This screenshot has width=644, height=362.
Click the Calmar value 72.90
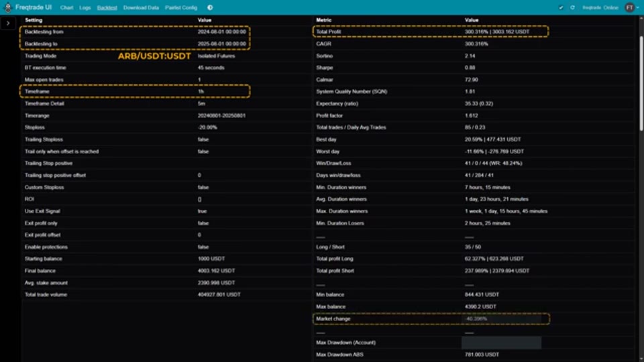(x=471, y=80)
